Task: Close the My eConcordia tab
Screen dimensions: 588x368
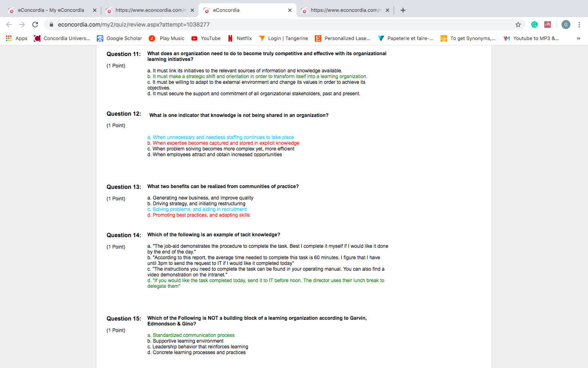Action: pyautogui.click(x=95, y=10)
